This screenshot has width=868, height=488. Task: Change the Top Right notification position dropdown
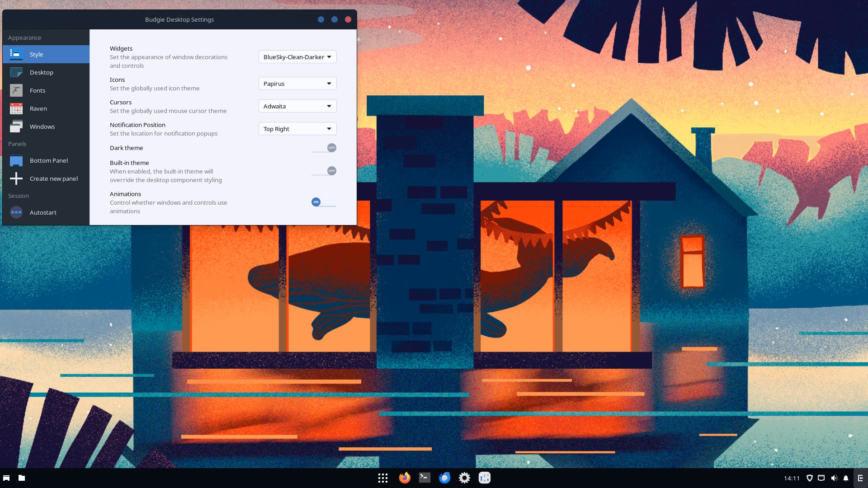coord(297,129)
